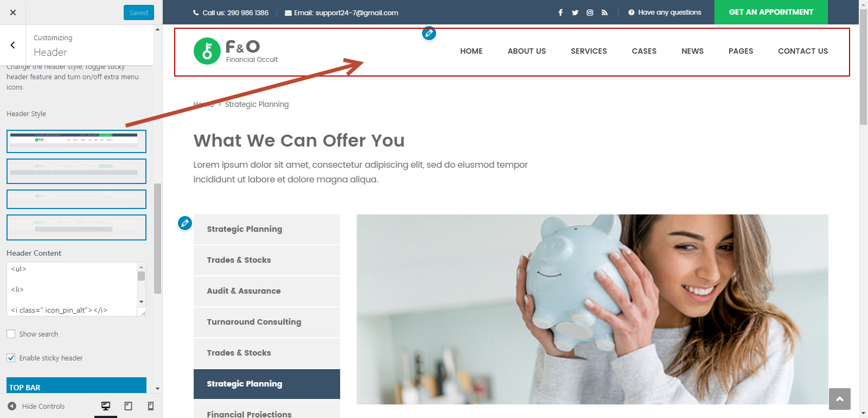Click GET AN APPOINTMENT button
The height and width of the screenshot is (418, 868).
[771, 12]
